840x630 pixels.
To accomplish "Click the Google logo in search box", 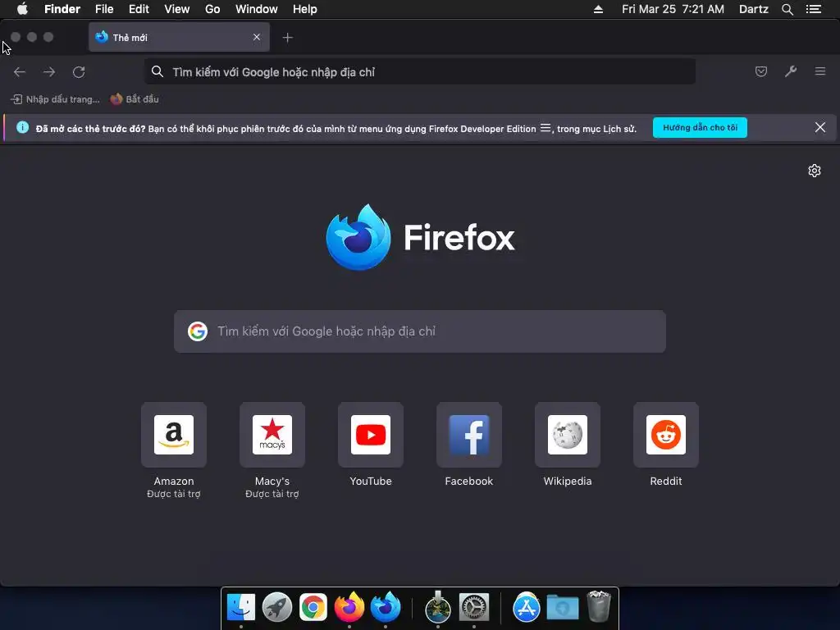I will pos(198,331).
